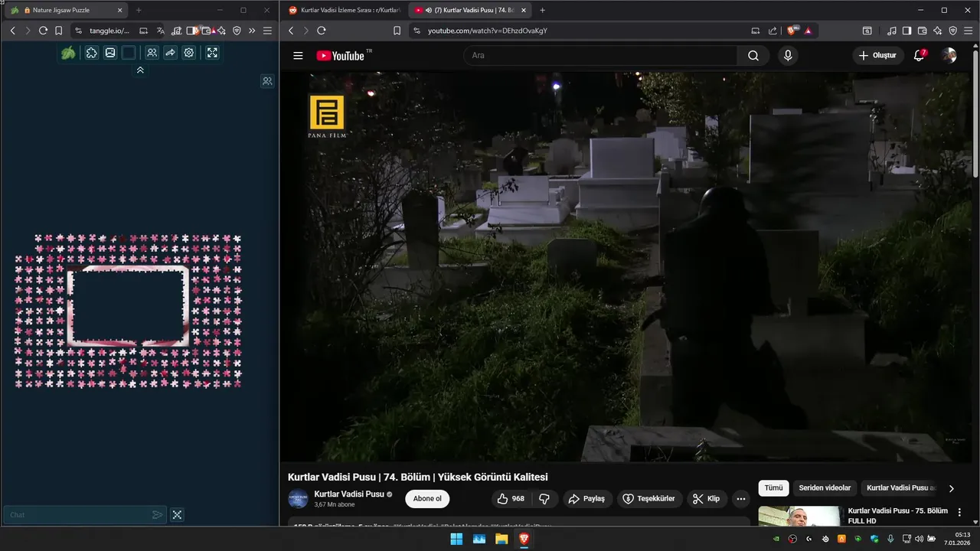Select the Nature Jigsaw Puzzle tab
The width and height of the screenshot is (980, 551).
pos(66,10)
